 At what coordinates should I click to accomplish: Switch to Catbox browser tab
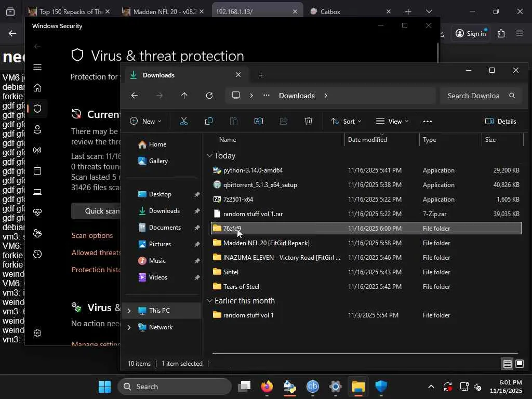351,11
